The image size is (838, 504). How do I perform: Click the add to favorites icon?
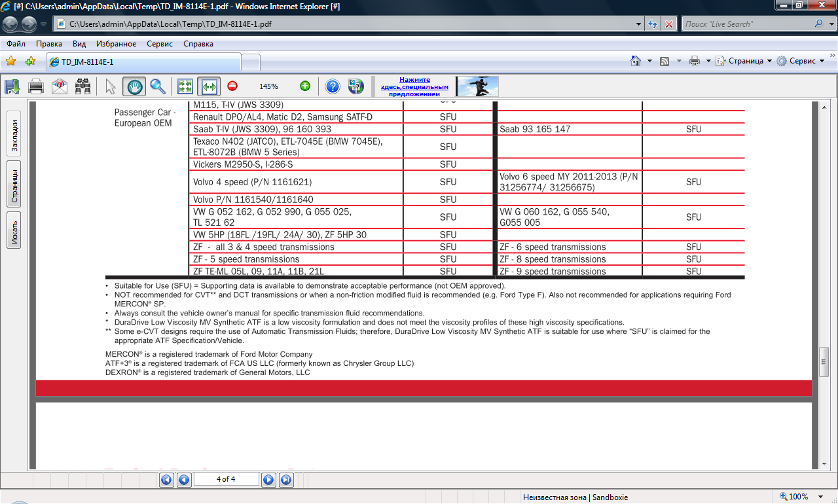tap(30, 62)
